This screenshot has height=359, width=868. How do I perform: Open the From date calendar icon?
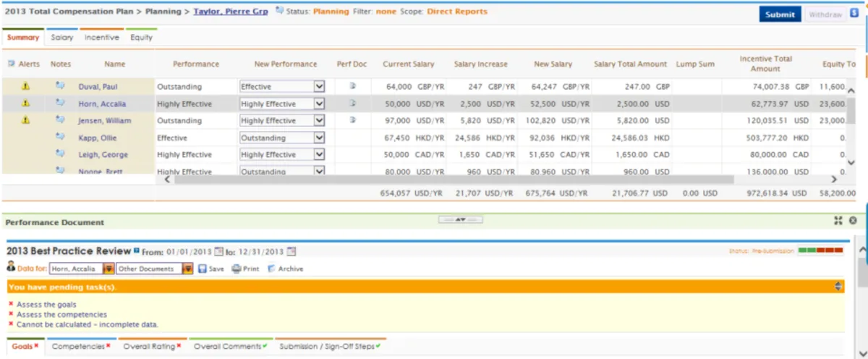click(219, 251)
